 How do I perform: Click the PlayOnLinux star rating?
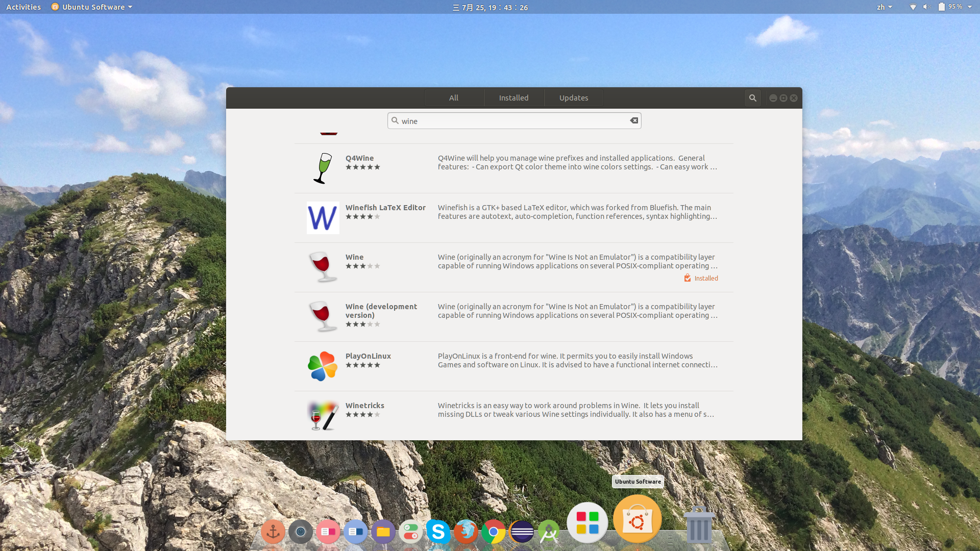(363, 365)
